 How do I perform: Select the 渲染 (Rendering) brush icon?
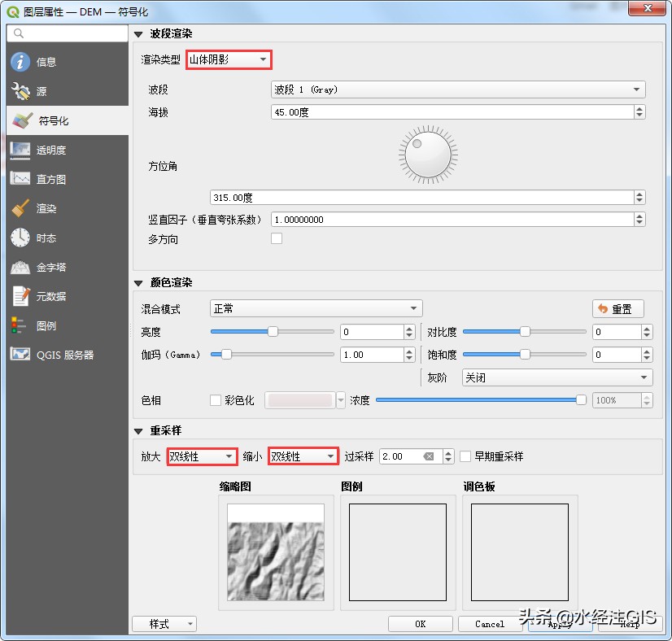20,208
